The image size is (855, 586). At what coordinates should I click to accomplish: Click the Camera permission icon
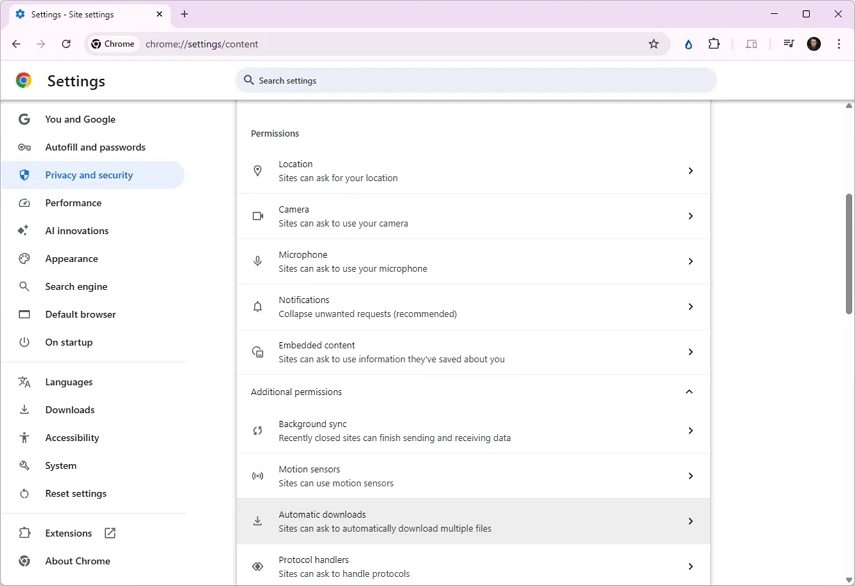[x=258, y=215]
